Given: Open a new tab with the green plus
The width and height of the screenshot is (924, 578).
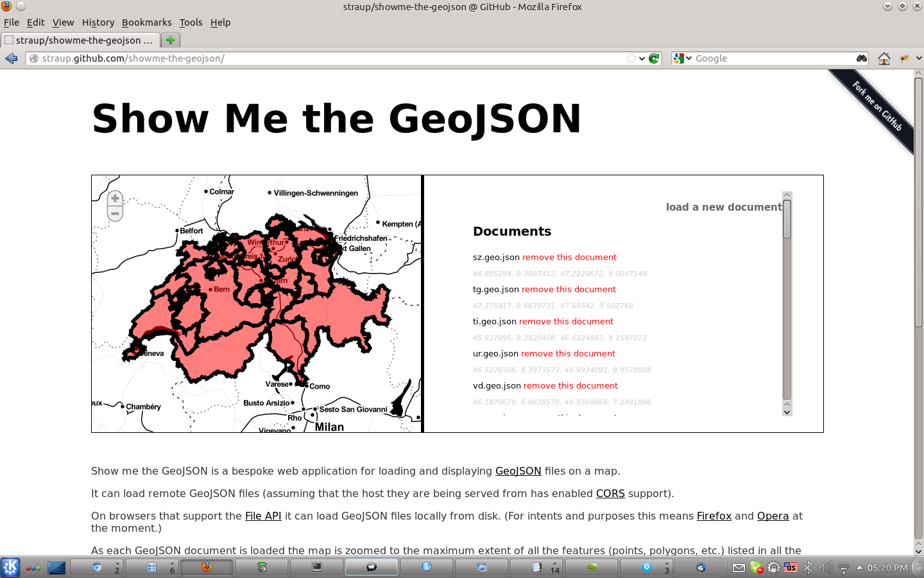Looking at the screenshot, I should 170,40.
